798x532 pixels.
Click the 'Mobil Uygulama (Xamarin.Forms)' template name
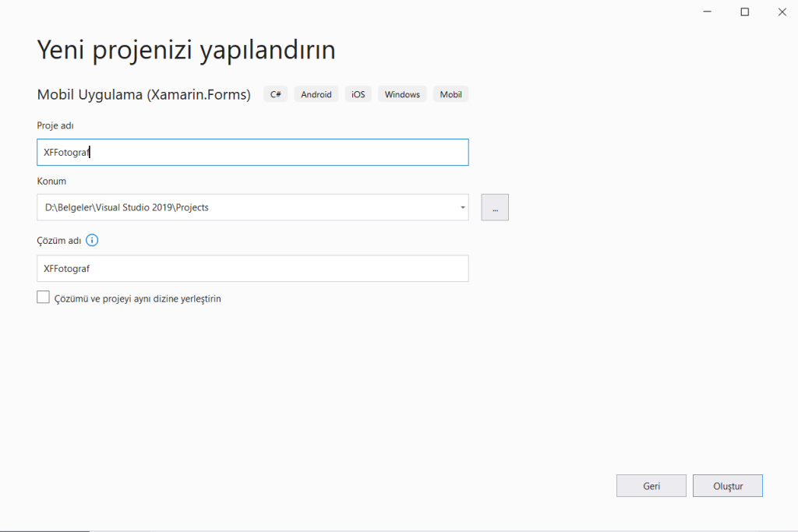(x=144, y=94)
